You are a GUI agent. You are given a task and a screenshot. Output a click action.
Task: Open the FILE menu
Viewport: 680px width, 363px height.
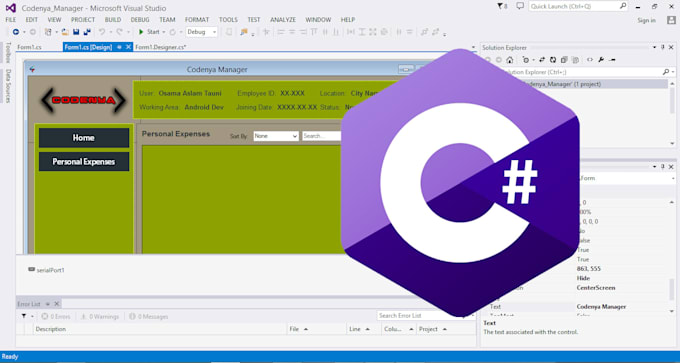tap(10, 20)
